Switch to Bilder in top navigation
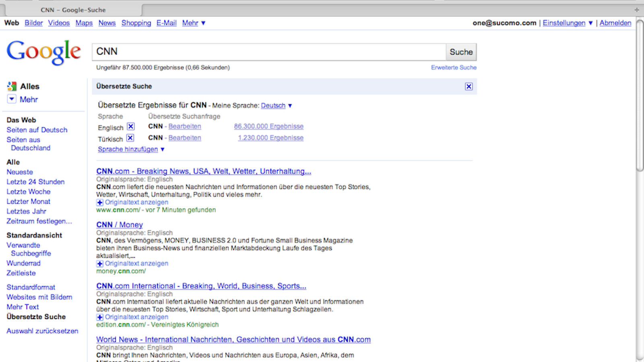The height and width of the screenshot is (362, 644). point(33,23)
